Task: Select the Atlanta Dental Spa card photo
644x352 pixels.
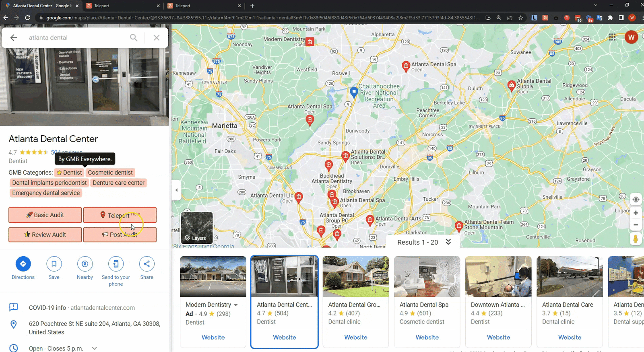Action: tap(427, 276)
